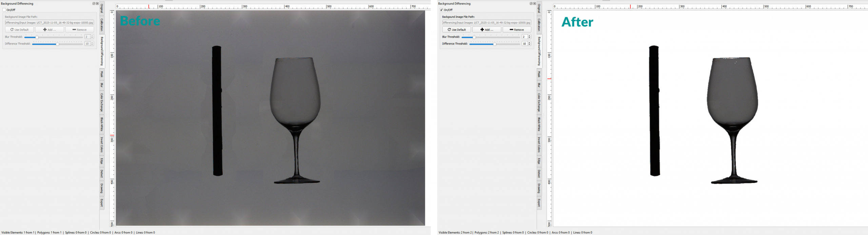Screen dimensions: 868x235
Task: Open Invert Colors tab in the After view
Action: pyautogui.click(x=539, y=145)
